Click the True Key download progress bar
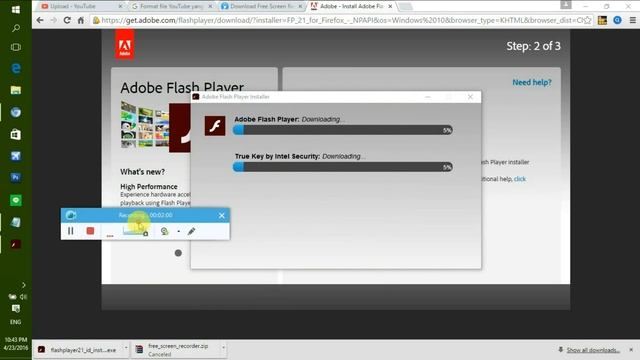This screenshot has width=640, height=360. point(343,167)
